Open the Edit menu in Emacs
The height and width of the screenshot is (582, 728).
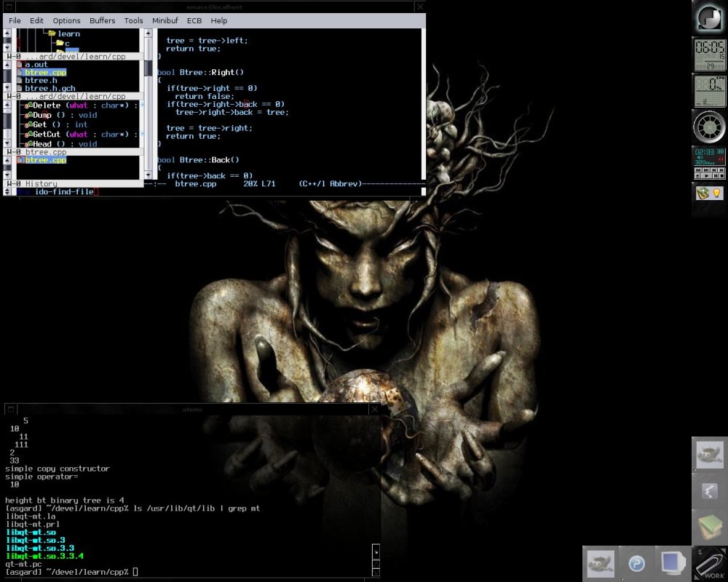pyautogui.click(x=36, y=20)
